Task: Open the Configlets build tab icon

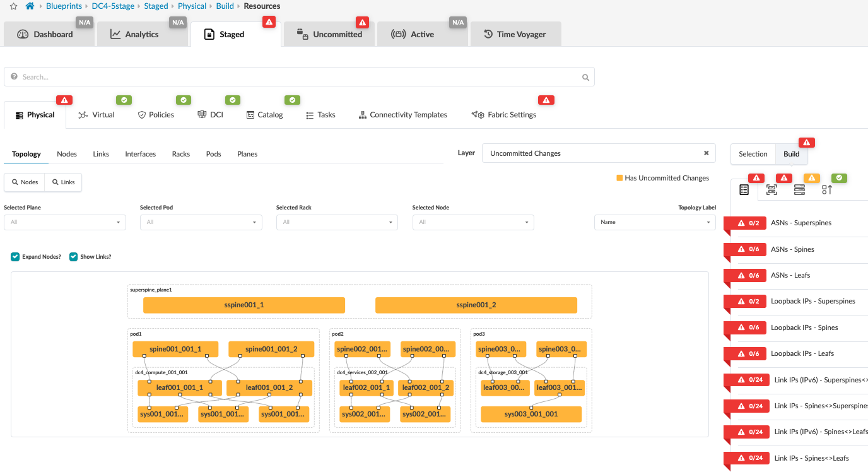Action: tap(827, 189)
